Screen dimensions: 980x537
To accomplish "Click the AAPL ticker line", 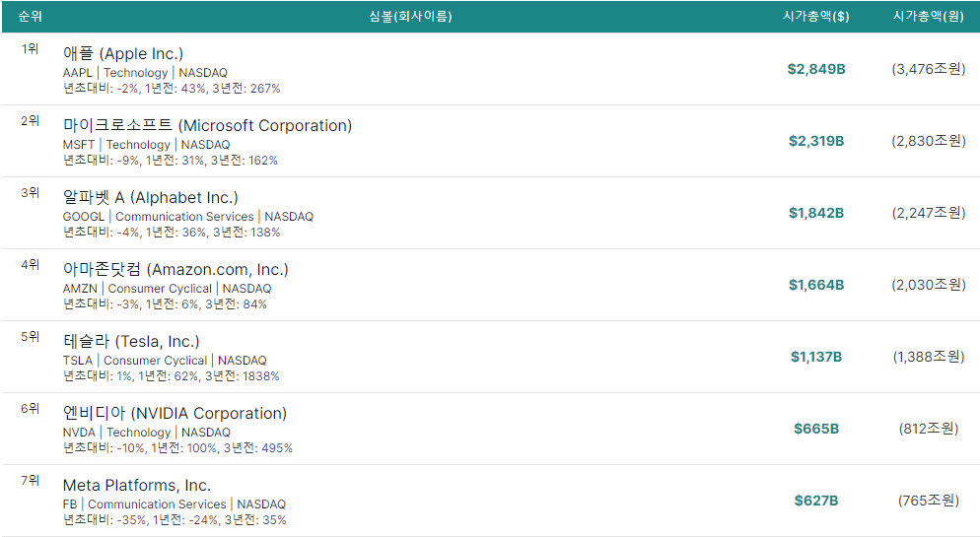I will [x=145, y=73].
